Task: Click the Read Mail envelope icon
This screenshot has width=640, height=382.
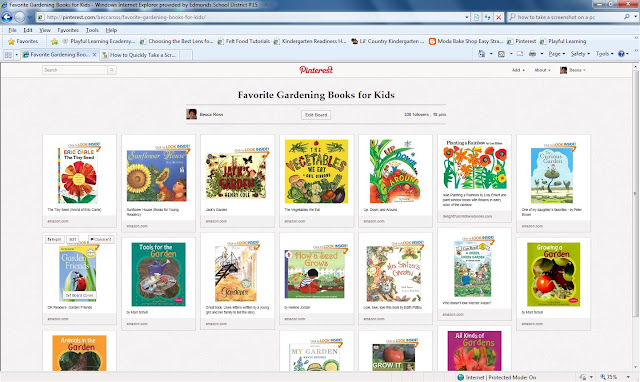Action: click(520, 54)
